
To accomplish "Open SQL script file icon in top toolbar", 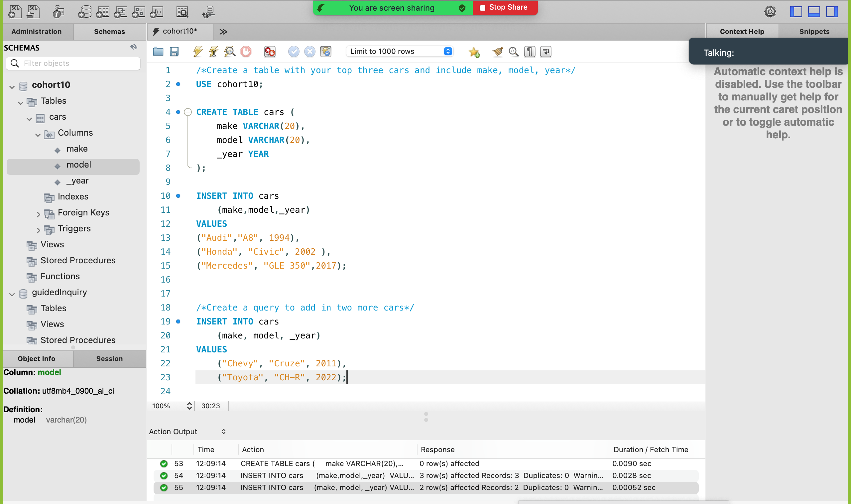I will click(33, 12).
